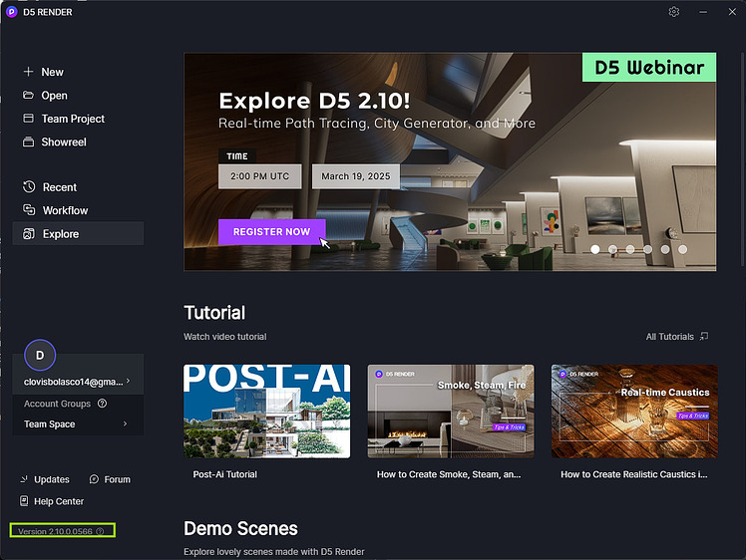Switch to the Workflow page

coord(65,210)
